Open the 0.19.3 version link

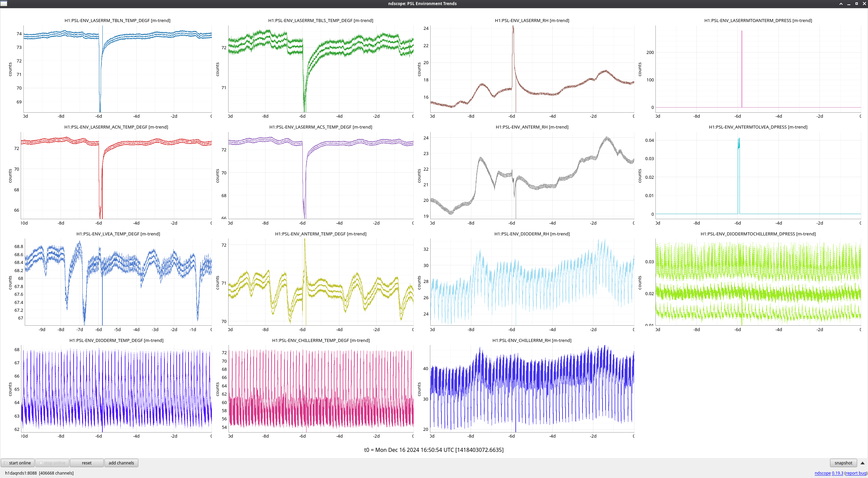tap(837, 473)
